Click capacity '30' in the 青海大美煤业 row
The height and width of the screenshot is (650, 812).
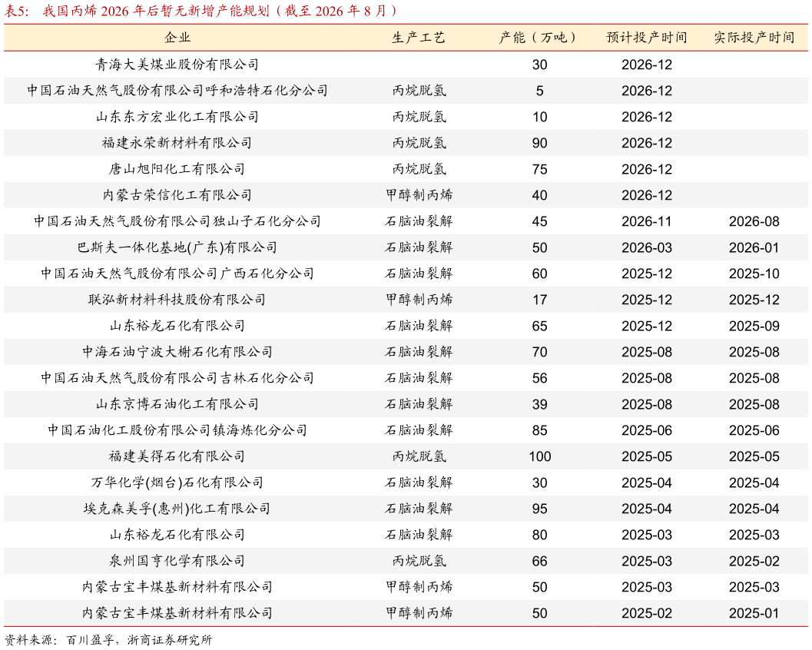pyautogui.click(x=539, y=65)
